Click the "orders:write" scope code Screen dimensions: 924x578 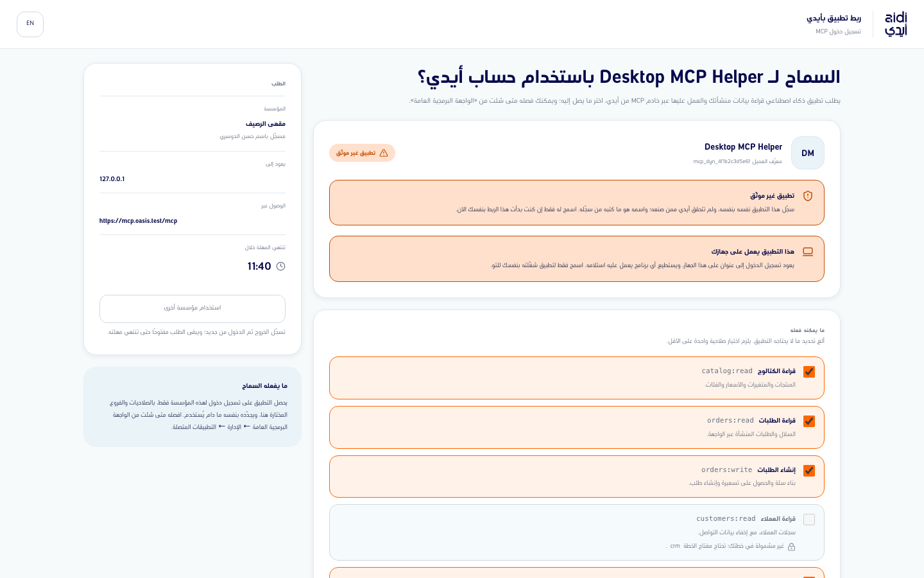click(727, 470)
